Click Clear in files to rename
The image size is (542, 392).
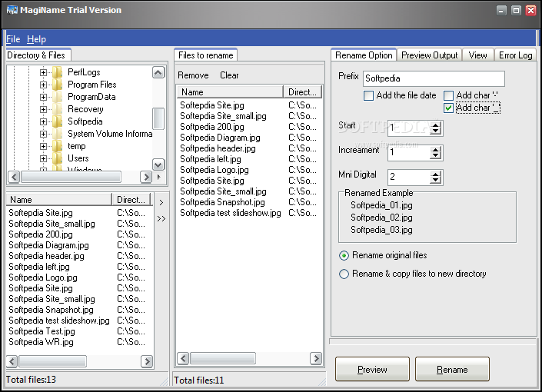(x=229, y=75)
